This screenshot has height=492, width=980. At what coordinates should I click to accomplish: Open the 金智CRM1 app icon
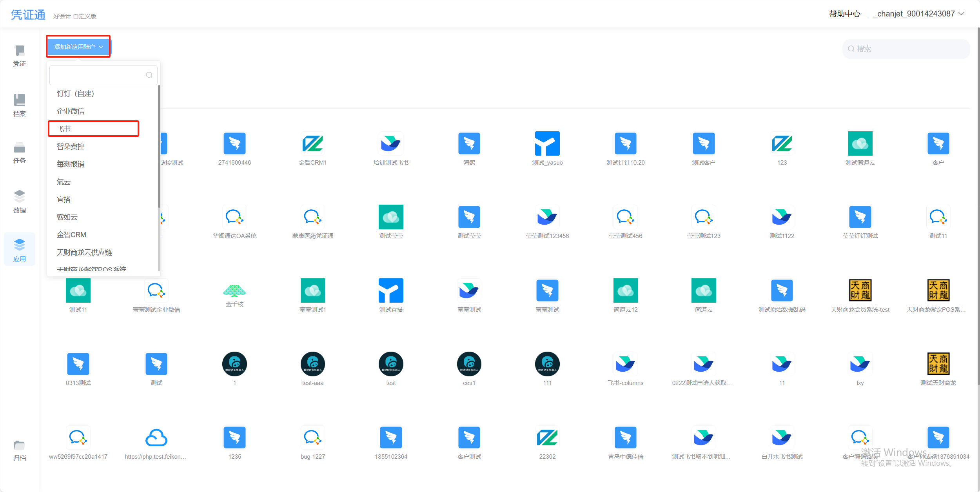312,143
